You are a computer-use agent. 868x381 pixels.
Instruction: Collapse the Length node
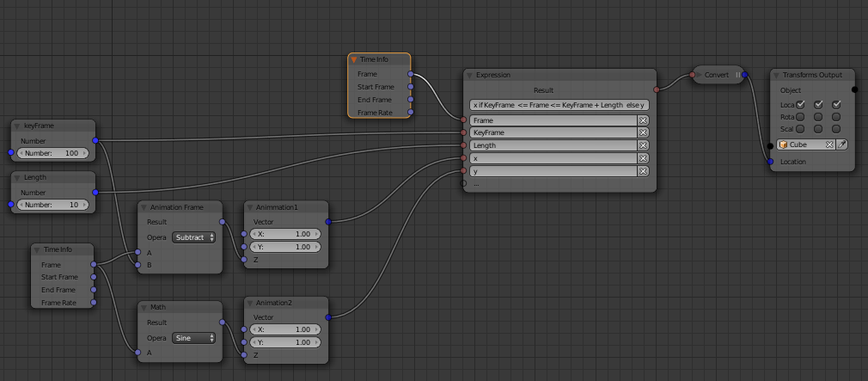point(17,178)
